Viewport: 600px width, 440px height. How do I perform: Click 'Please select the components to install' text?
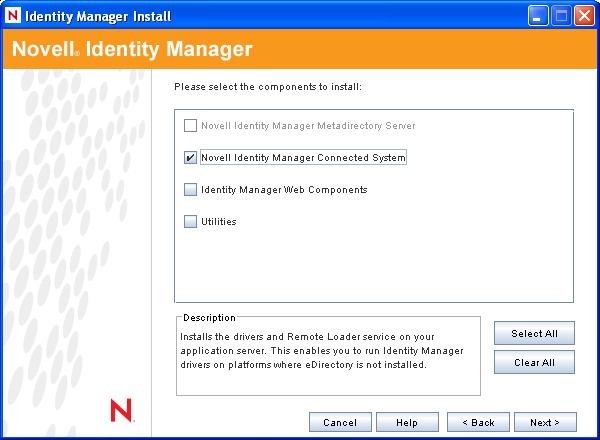coord(268,87)
